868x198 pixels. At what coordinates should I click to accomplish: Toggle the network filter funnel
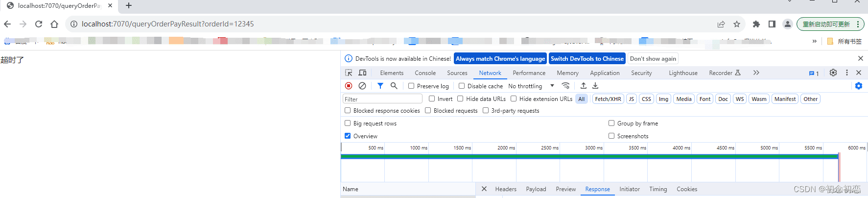pyautogui.click(x=380, y=86)
